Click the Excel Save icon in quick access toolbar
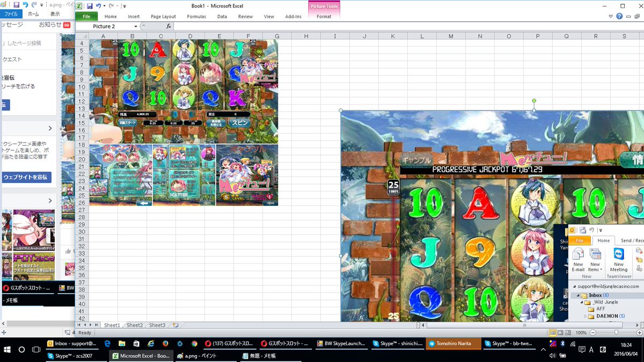 click(x=90, y=6)
